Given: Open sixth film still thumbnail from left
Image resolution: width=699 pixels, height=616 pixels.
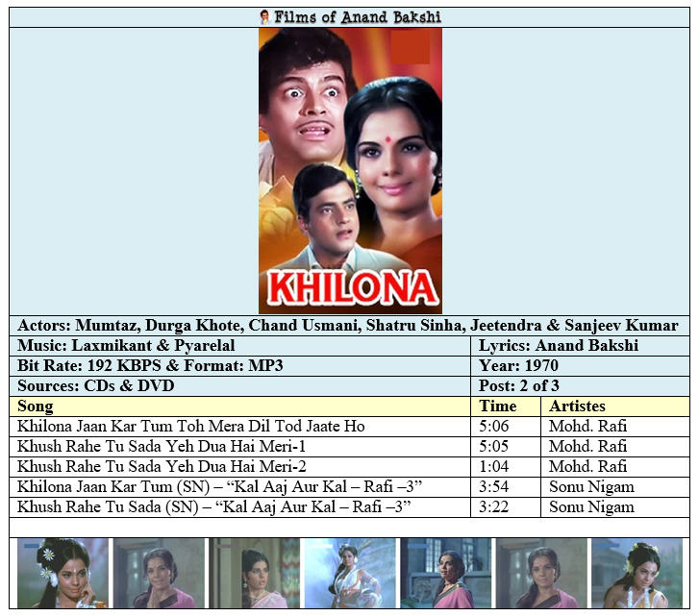Looking at the screenshot, I should click(541, 574).
